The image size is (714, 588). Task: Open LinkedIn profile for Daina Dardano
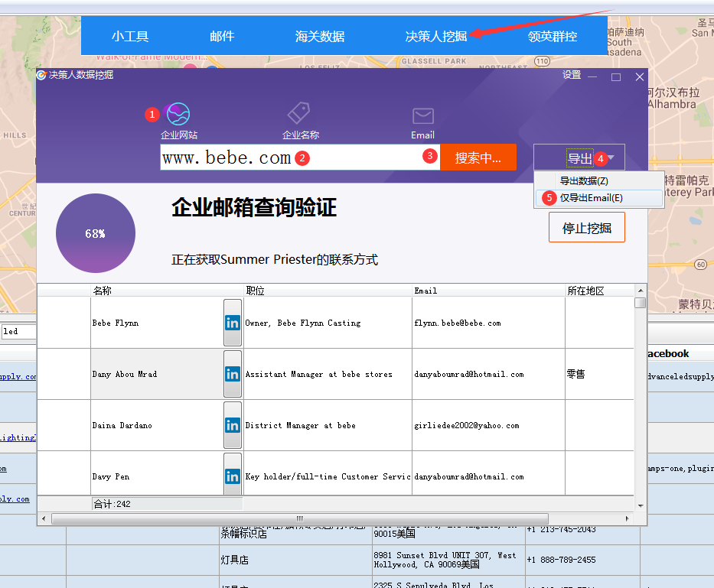click(x=232, y=426)
